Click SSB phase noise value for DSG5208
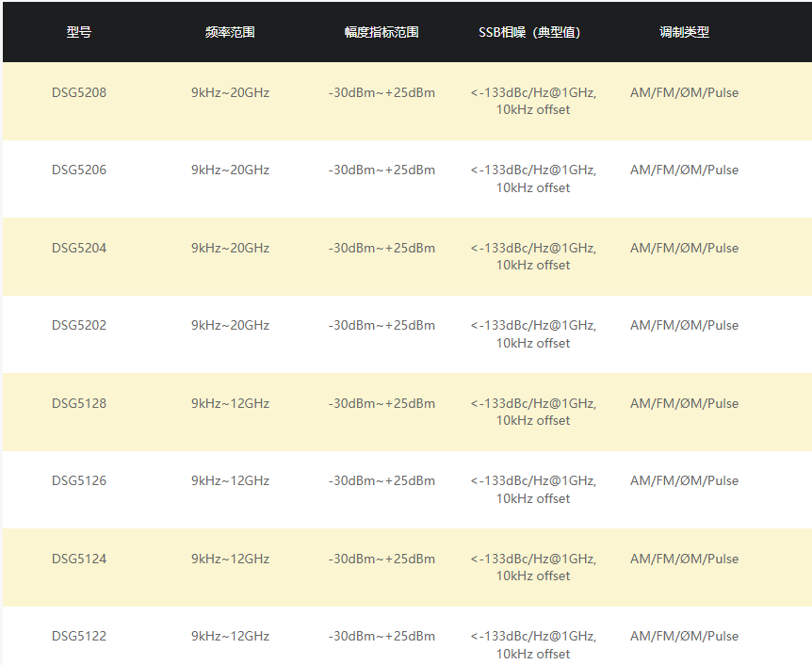 pos(533,101)
